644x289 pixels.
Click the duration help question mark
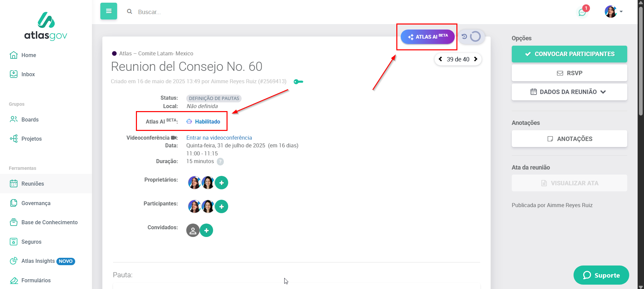click(x=220, y=161)
